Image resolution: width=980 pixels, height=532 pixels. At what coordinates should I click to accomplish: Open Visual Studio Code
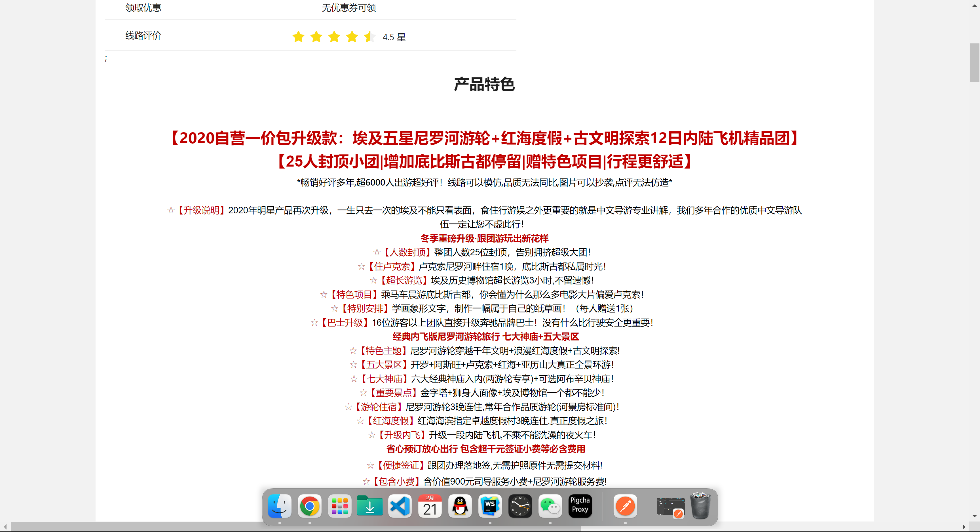coord(400,506)
